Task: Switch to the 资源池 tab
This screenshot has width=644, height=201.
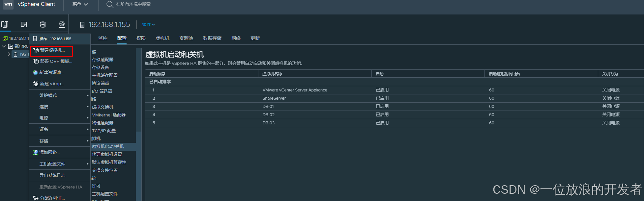Action: [186, 38]
